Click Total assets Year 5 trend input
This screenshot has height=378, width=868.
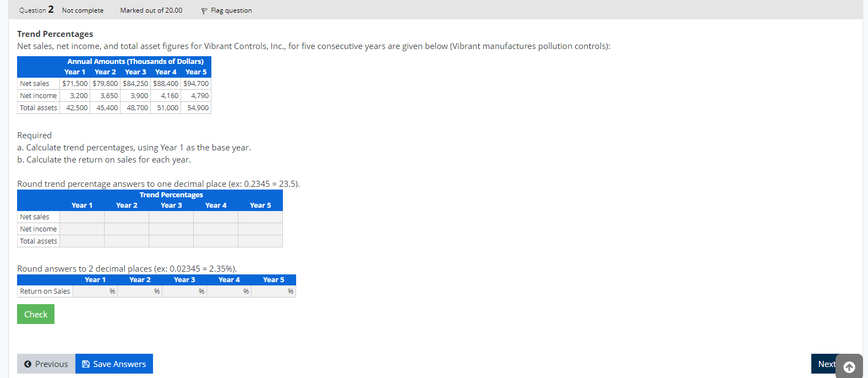260,241
